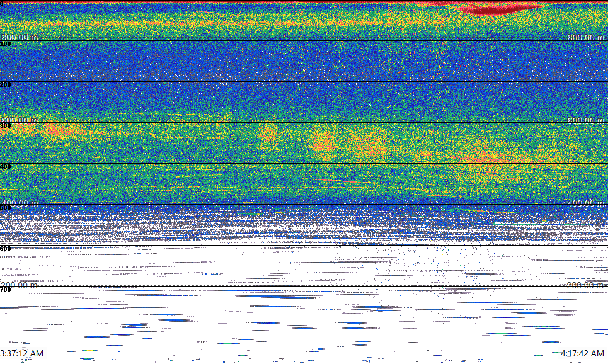
Task: Select the left-side 800.00 m depth label
Action: 19,37
